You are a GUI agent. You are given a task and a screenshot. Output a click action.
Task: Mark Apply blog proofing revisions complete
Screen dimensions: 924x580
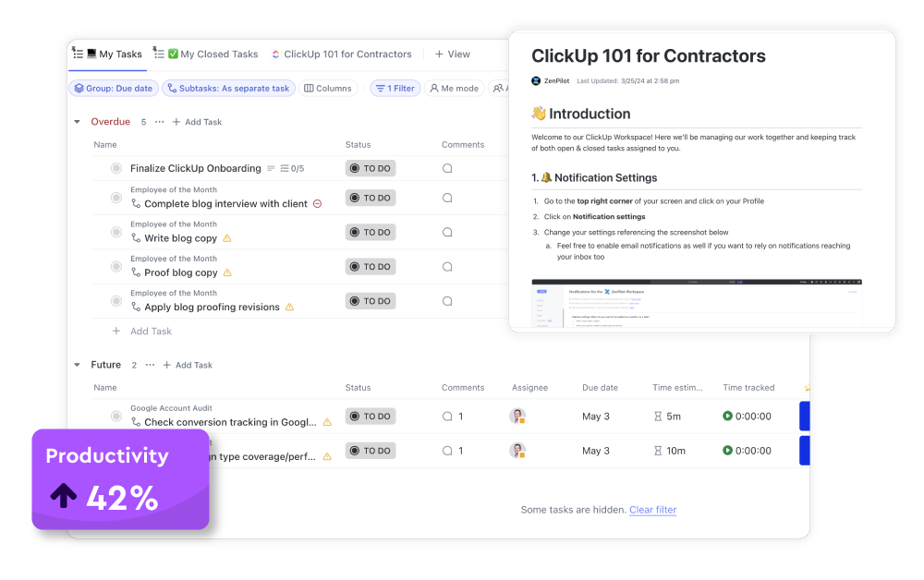click(116, 301)
